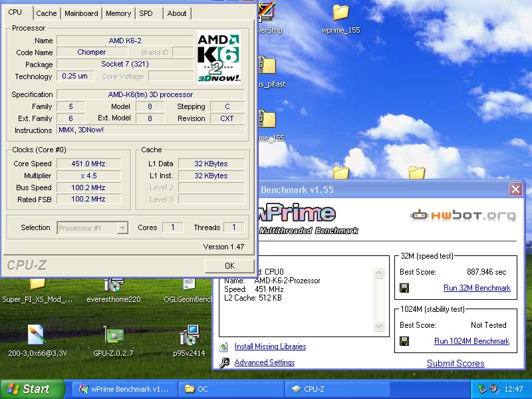Click the save icon for 1024M score
This screenshot has height=399, width=532.
coord(404,341)
